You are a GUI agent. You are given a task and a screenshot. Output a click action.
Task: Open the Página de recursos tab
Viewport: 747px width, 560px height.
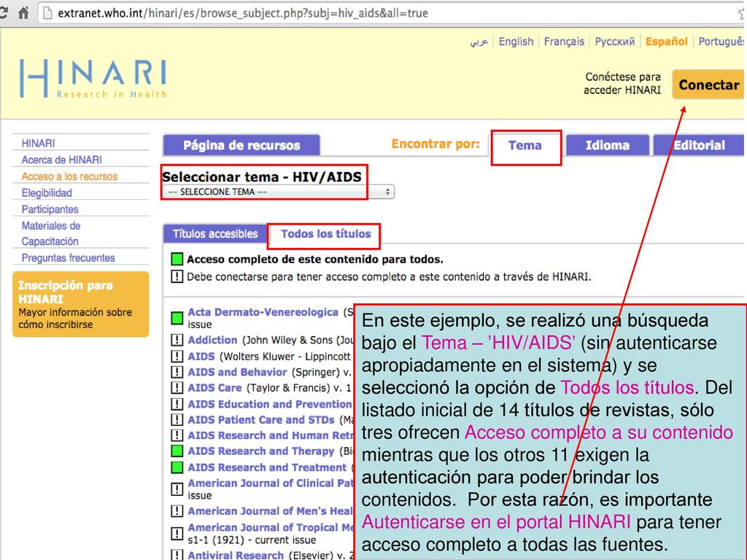pyautogui.click(x=241, y=145)
